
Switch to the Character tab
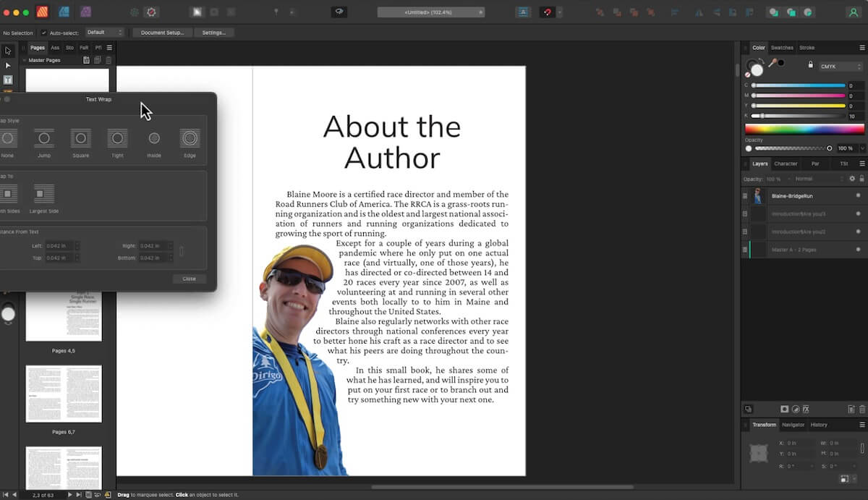tap(786, 164)
